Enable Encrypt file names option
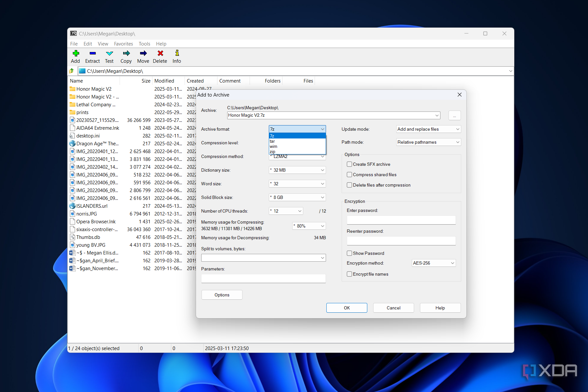588x392 pixels. [x=349, y=274]
